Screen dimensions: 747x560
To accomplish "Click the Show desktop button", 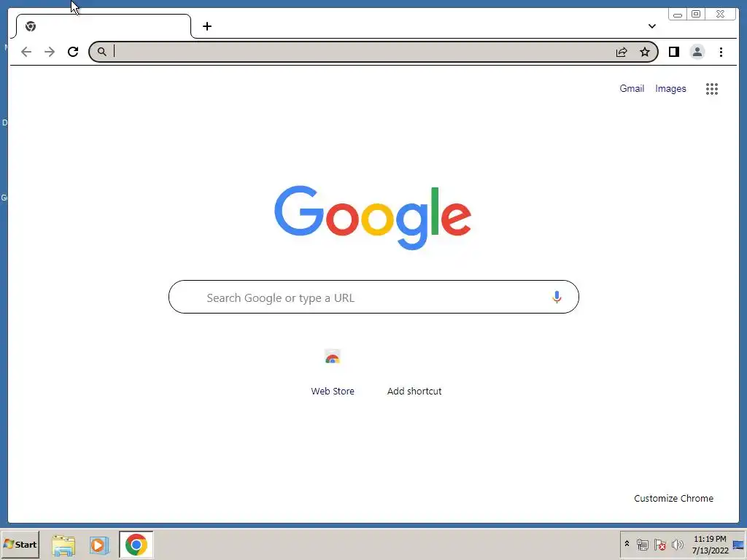I will [x=739, y=545].
